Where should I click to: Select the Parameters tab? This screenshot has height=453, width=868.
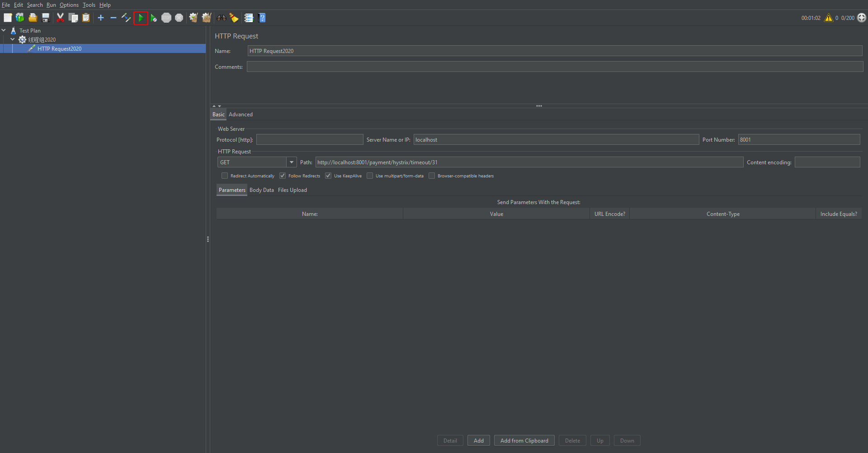[232, 190]
